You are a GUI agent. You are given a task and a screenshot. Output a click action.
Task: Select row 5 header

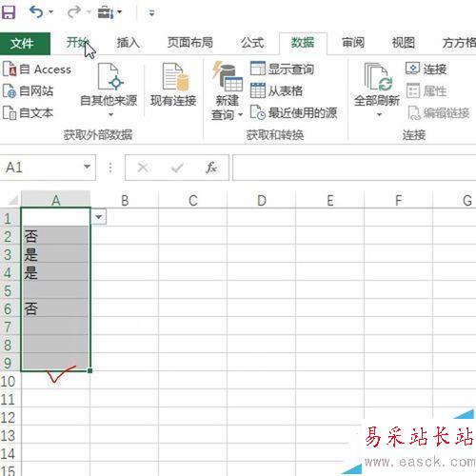click(10, 290)
